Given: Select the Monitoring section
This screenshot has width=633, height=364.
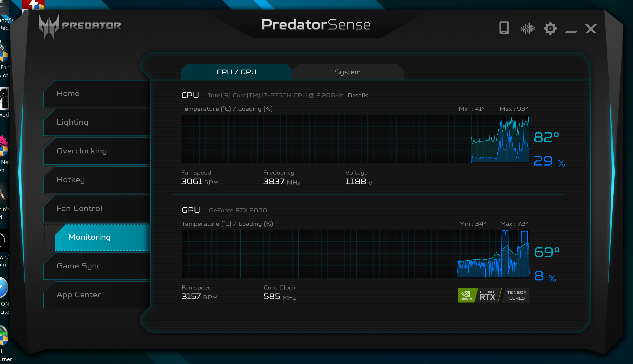Looking at the screenshot, I should pos(102,237).
